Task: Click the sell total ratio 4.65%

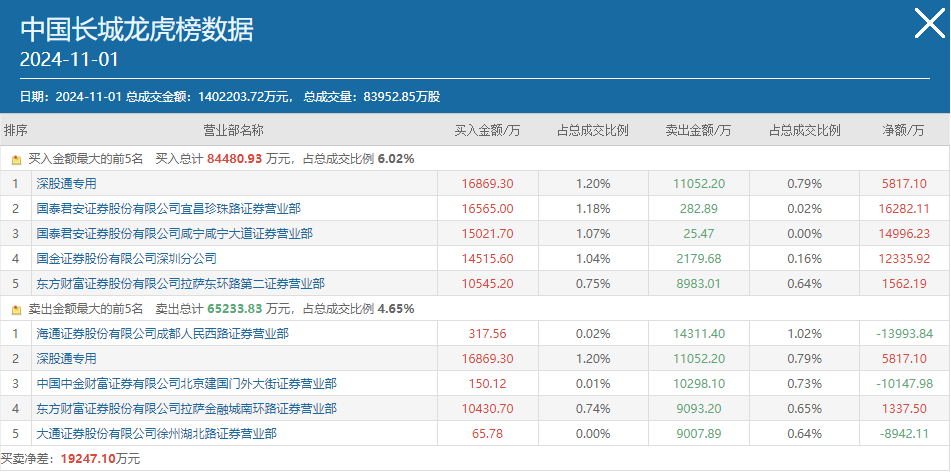Action: point(396,309)
